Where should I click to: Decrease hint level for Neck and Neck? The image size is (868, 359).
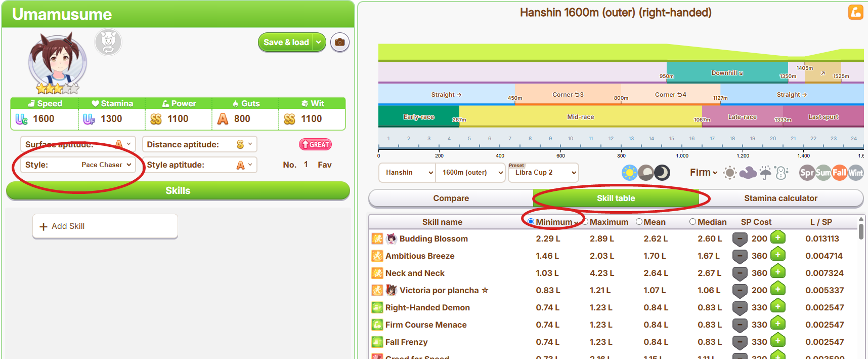(740, 273)
